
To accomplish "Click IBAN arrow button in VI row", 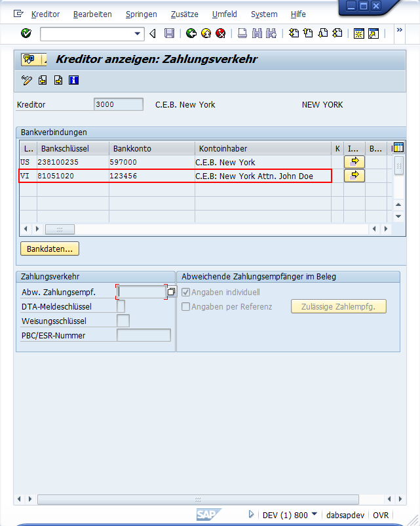I will (x=354, y=176).
